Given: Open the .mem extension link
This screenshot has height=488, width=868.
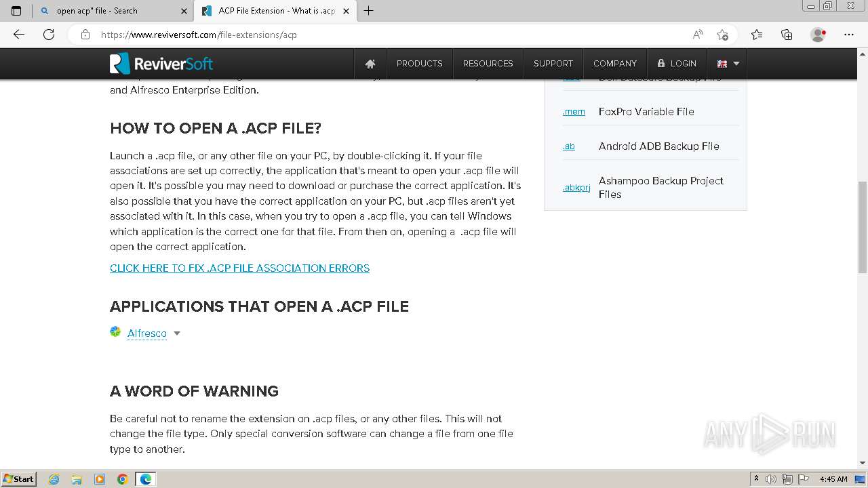Looking at the screenshot, I should pyautogui.click(x=574, y=112).
